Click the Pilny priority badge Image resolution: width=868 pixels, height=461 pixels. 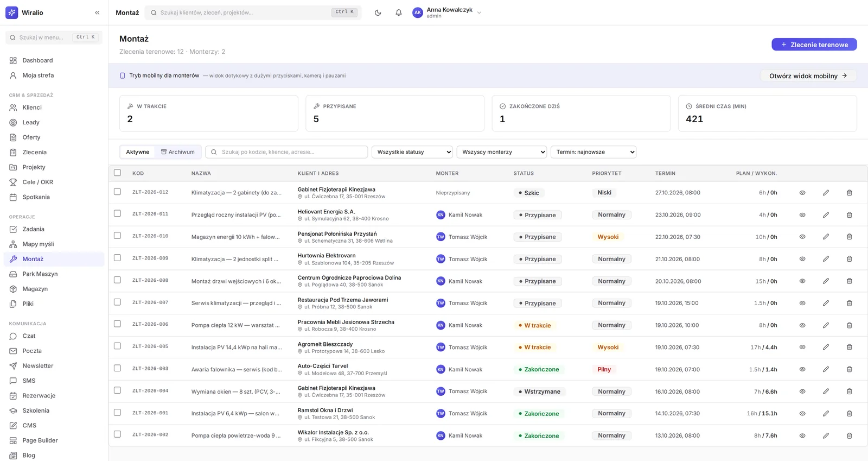coord(604,369)
